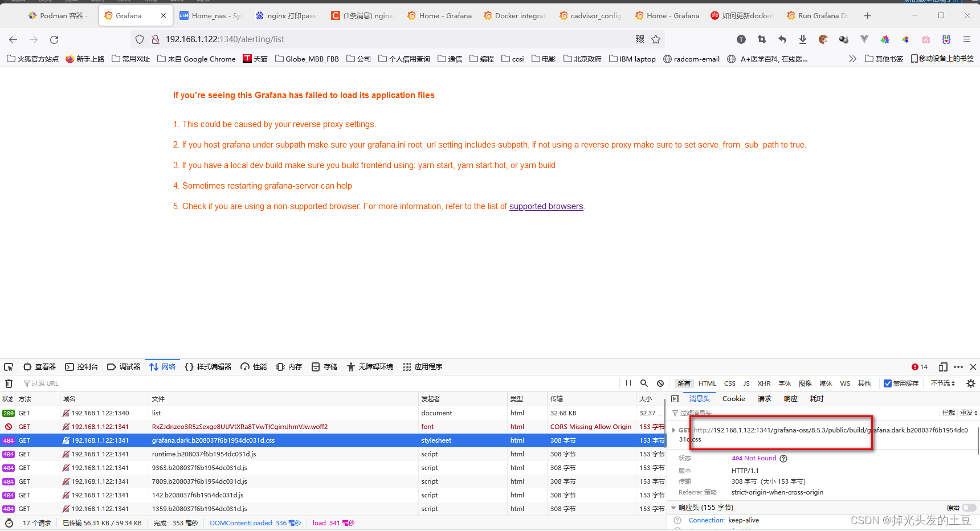Open the 响应 response tab
980x531 pixels.
(x=791, y=399)
